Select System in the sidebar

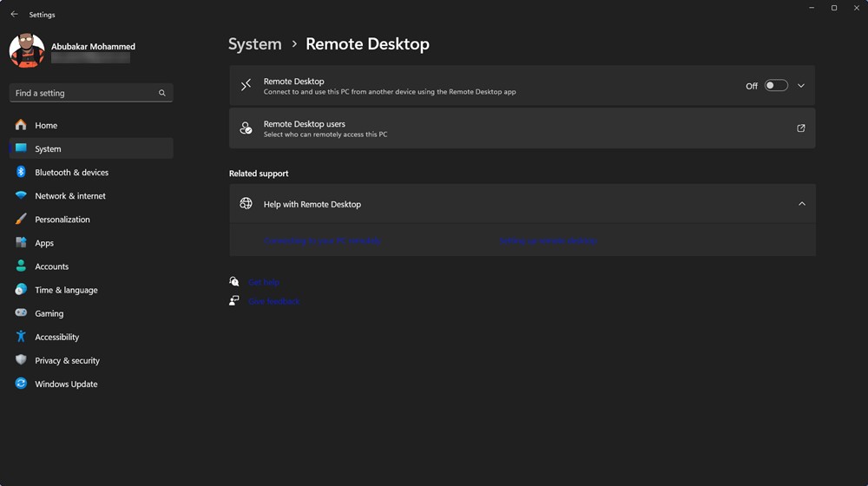click(91, 148)
